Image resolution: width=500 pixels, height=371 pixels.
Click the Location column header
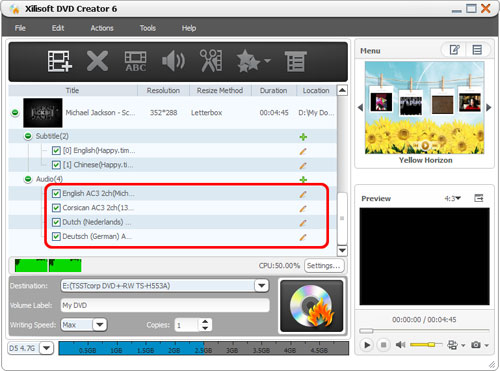(x=316, y=90)
